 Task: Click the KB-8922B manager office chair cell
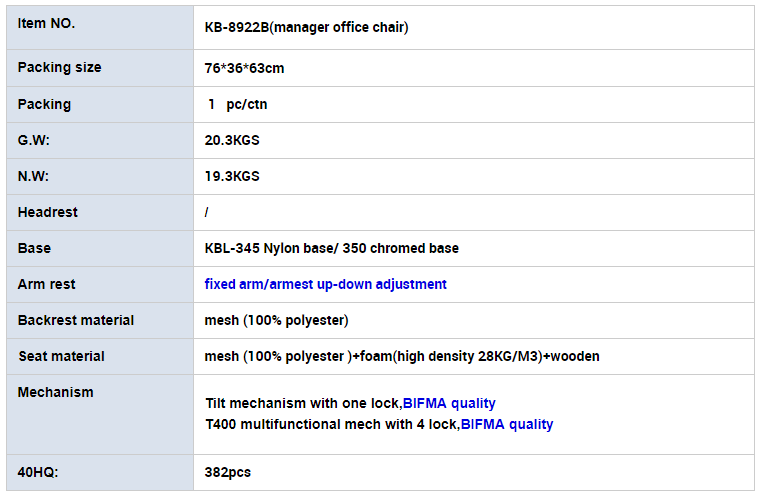pos(306,27)
